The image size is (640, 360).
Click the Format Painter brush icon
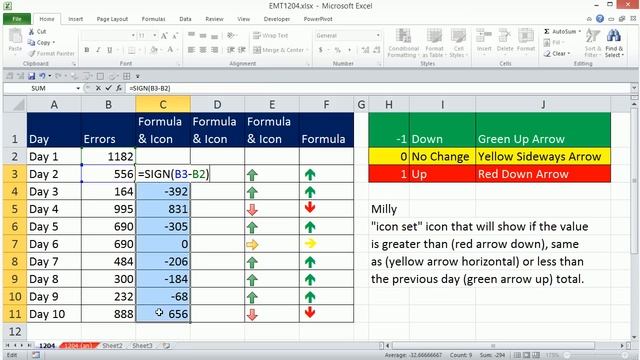[32, 53]
